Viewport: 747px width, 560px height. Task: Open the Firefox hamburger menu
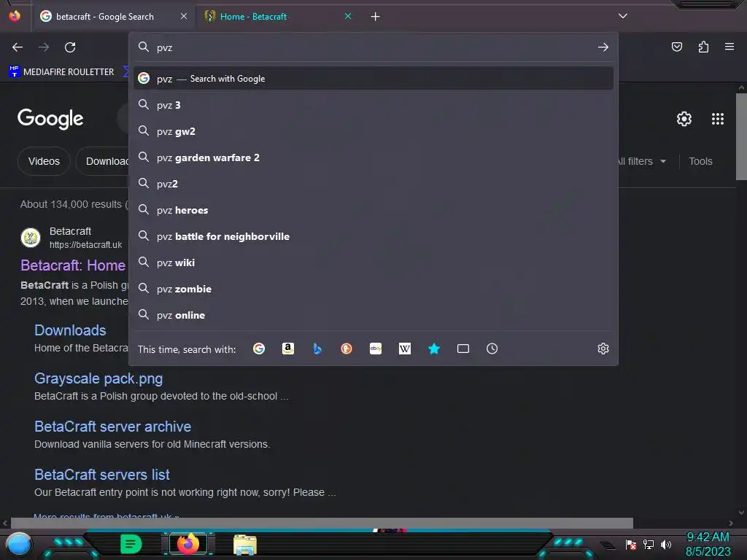point(729,47)
